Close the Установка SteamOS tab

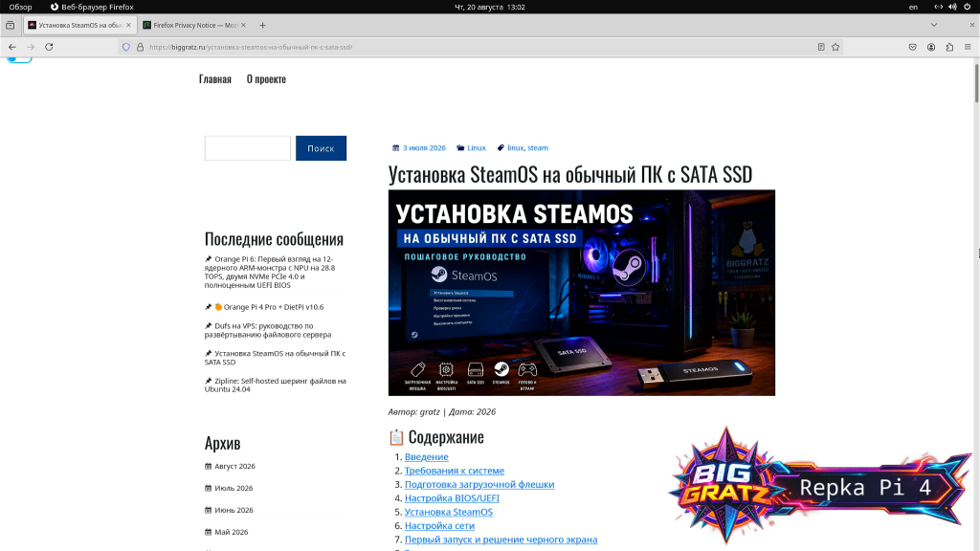pos(129,25)
